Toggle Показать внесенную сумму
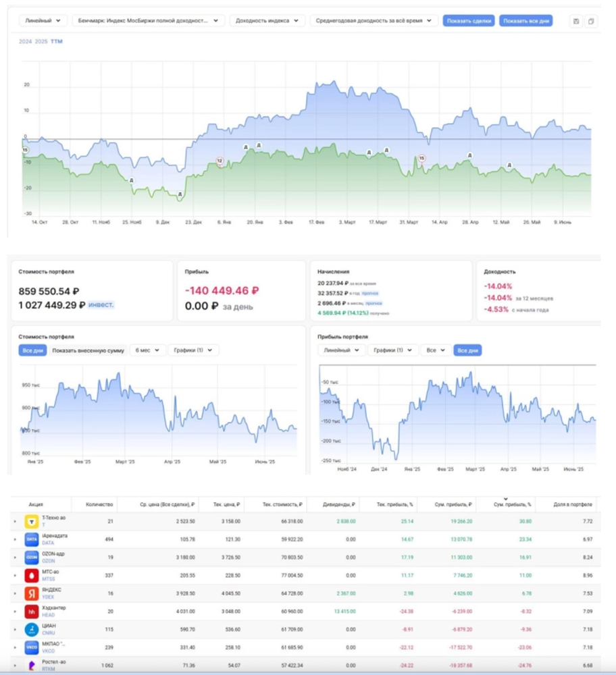The height and width of the screenshot is (675, 616). [88, 350]
